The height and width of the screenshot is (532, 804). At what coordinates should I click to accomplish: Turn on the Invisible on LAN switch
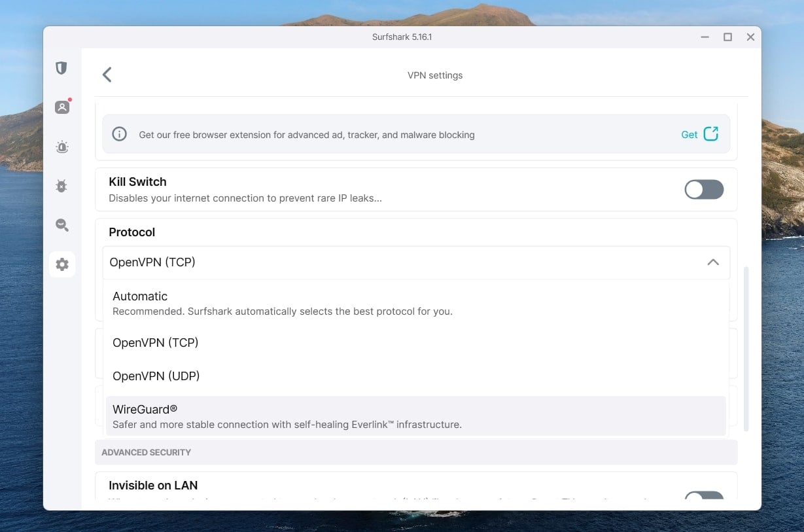coord(704,497)
